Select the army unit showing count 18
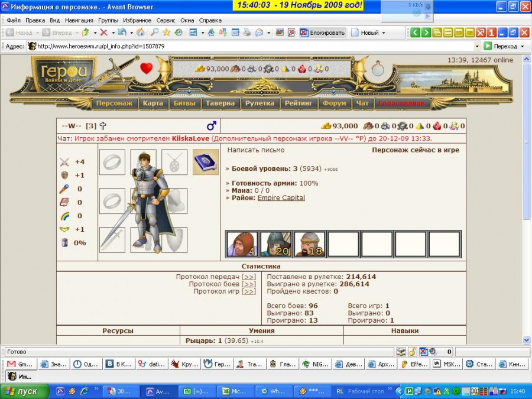This screenshot has width=532, height=399. [309, 244]
